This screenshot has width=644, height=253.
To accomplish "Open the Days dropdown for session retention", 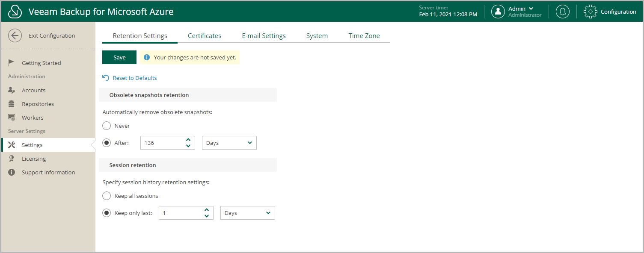I will 248,213.
